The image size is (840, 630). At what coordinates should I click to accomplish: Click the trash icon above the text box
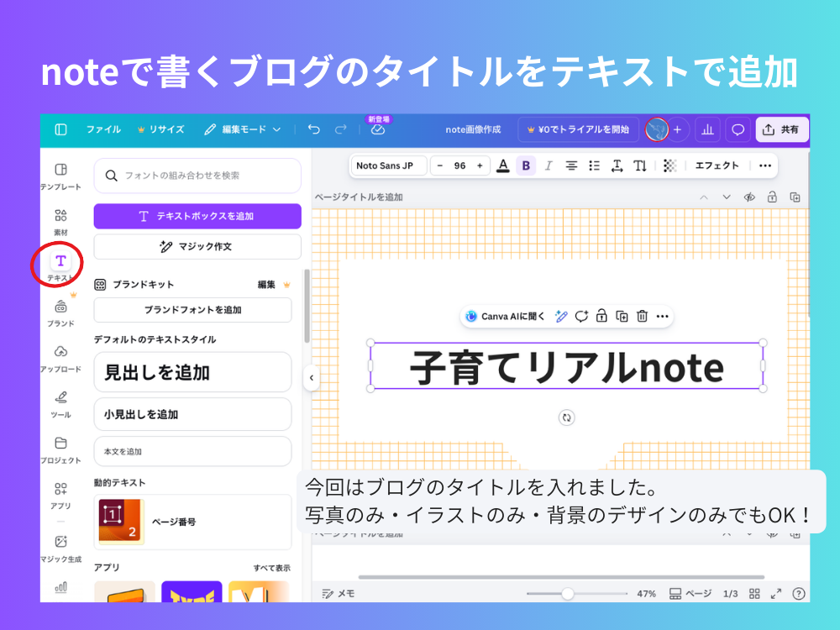pos(642,317)
